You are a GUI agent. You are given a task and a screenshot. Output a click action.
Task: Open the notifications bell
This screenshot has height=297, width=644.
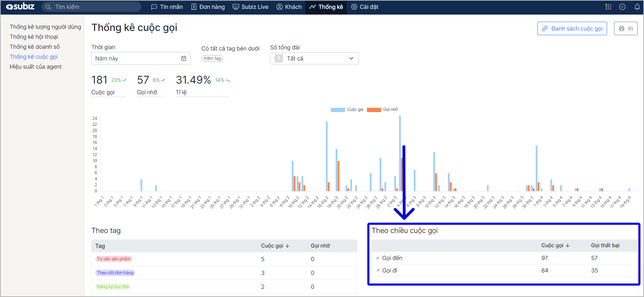point(637,7)
